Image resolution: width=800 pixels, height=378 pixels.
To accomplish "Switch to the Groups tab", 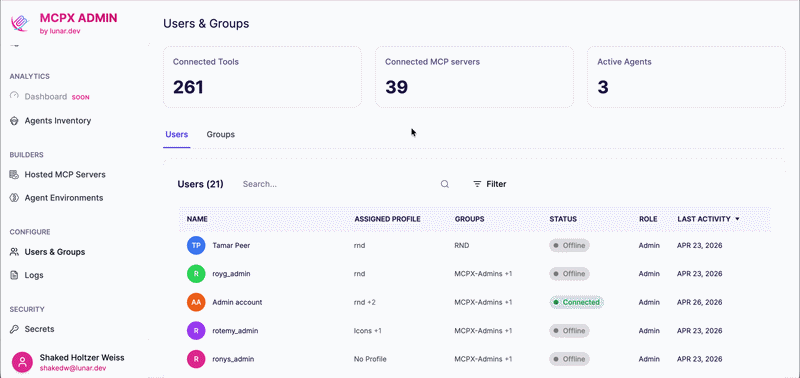I will point(220,135).
